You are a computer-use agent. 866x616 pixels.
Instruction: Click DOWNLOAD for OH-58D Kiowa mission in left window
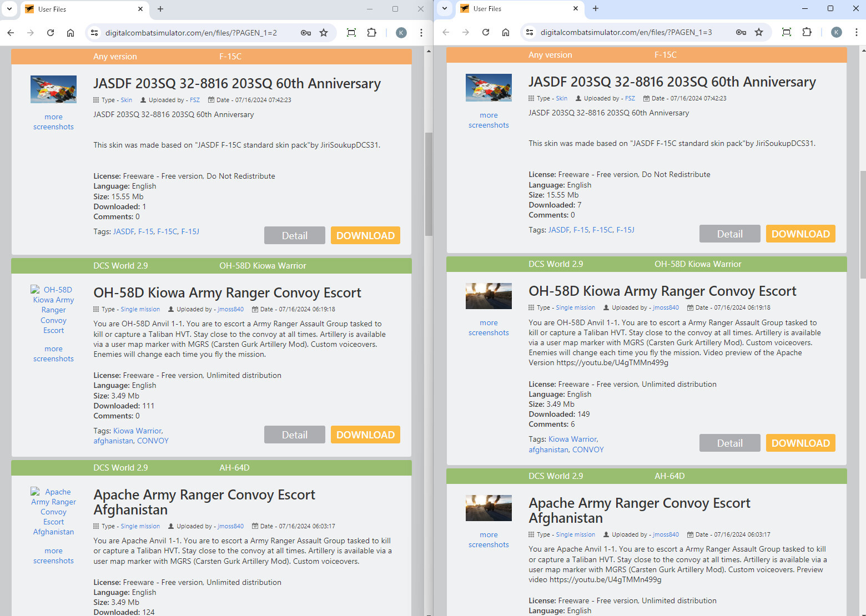coord(365,435)
